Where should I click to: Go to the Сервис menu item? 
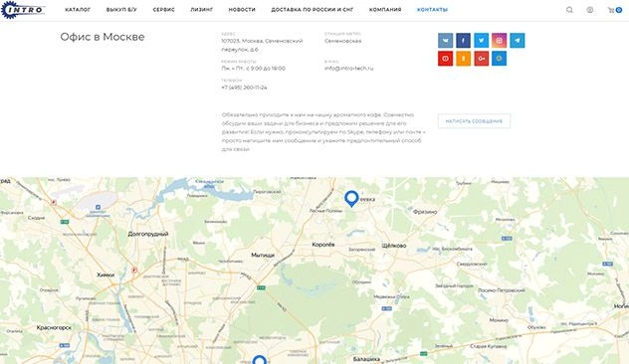(163, 10)
